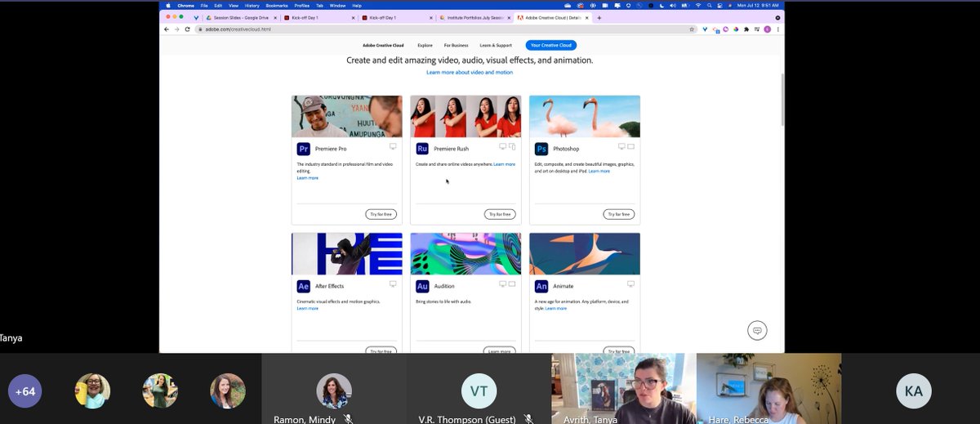The width and height of the screenshot is (980, 424).
Task: Switch to the Institute Portfolios July Session tab
Action: [x=474, y=17]
